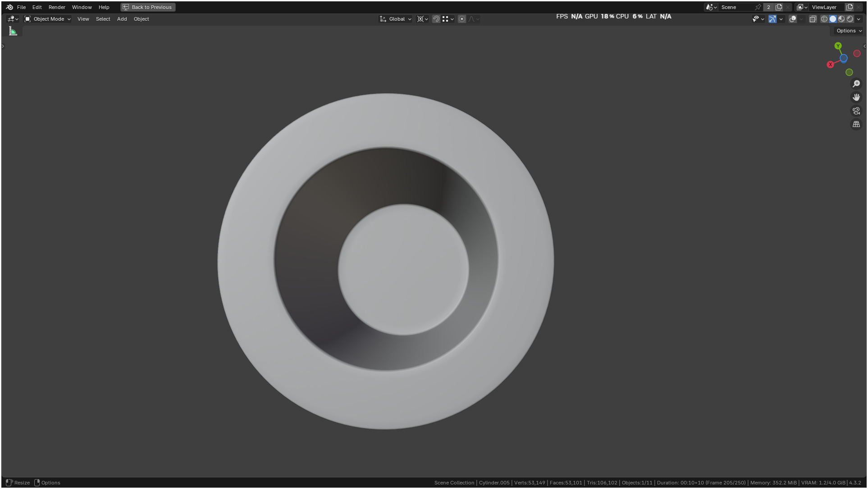Switch perspective/orthographic grid icon

(x=856, y=124)
